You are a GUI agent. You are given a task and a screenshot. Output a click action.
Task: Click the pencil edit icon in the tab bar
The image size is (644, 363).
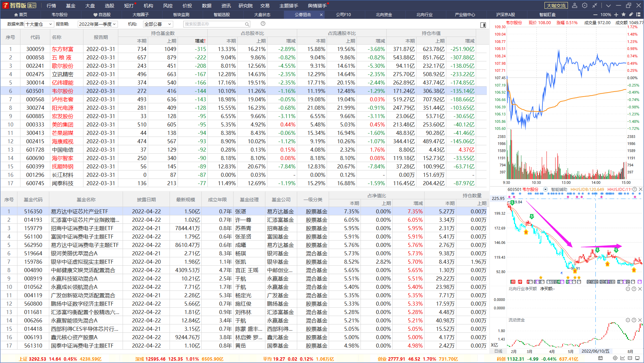tap(631, 14)
